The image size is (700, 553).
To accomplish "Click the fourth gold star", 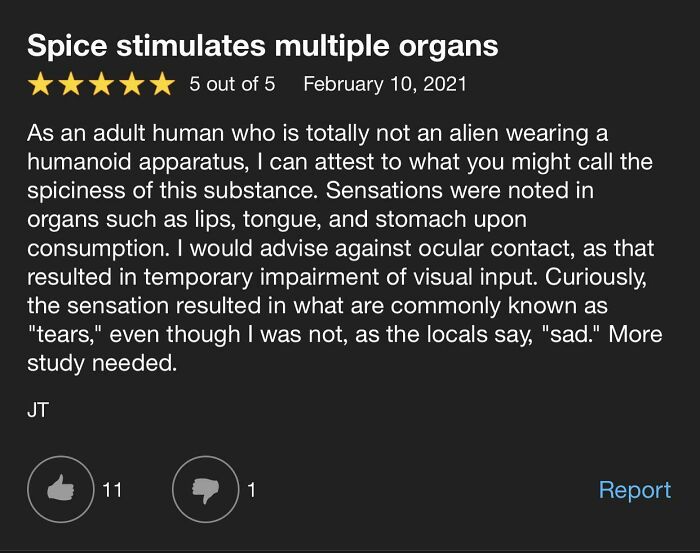I will [131, 84].
